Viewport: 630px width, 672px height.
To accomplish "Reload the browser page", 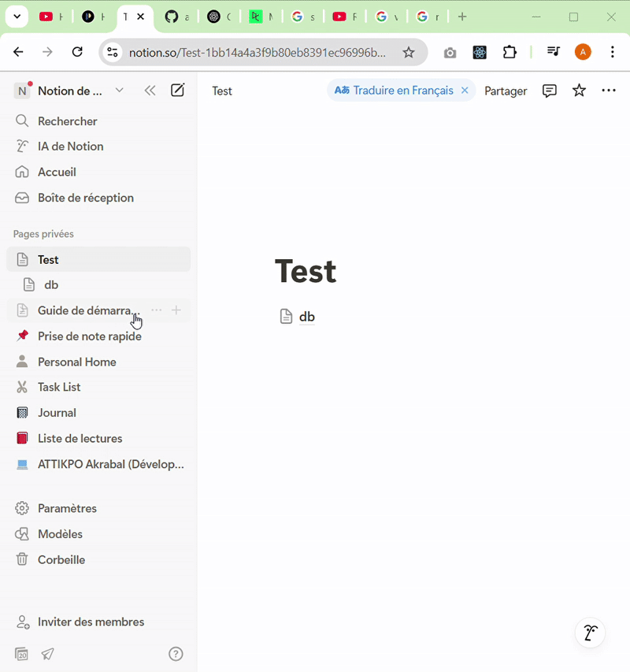I will tap(77, 52).
